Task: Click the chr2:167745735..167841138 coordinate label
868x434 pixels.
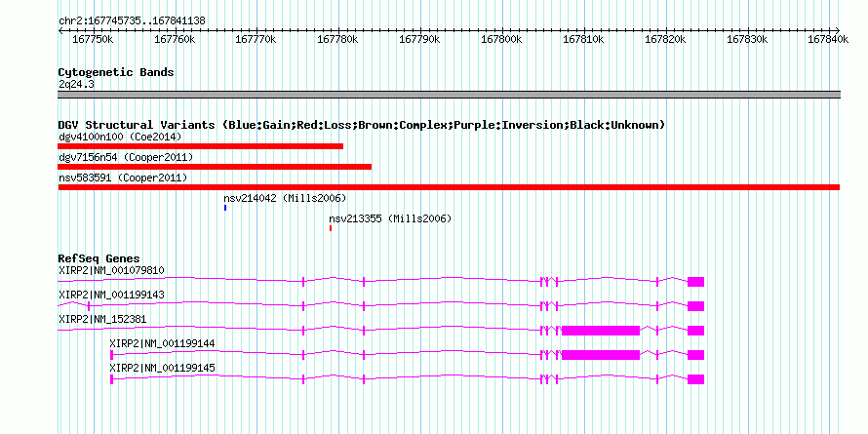Action: 132,21
